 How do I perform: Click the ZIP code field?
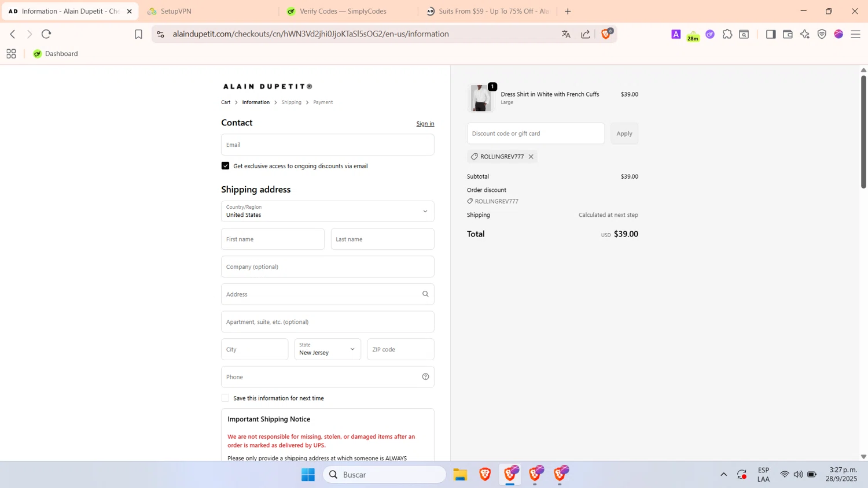click(x=400, y=349)
